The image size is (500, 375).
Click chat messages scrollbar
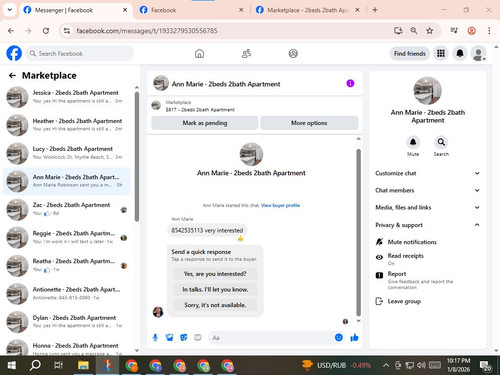tap(359, 232)
